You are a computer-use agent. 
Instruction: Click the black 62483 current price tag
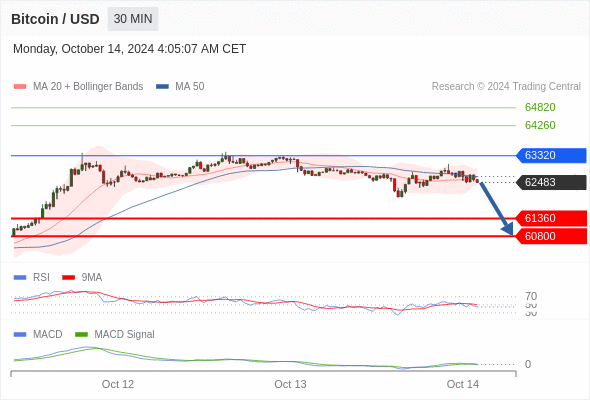[551, 183]
